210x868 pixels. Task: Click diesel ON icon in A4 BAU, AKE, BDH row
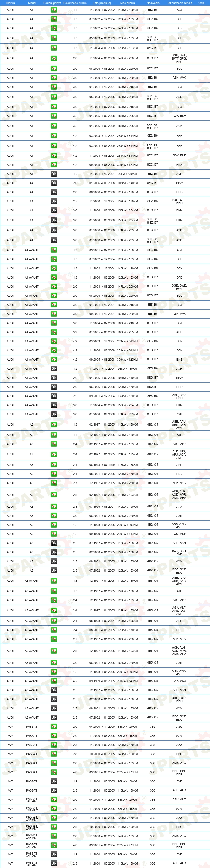coord(54,201)
